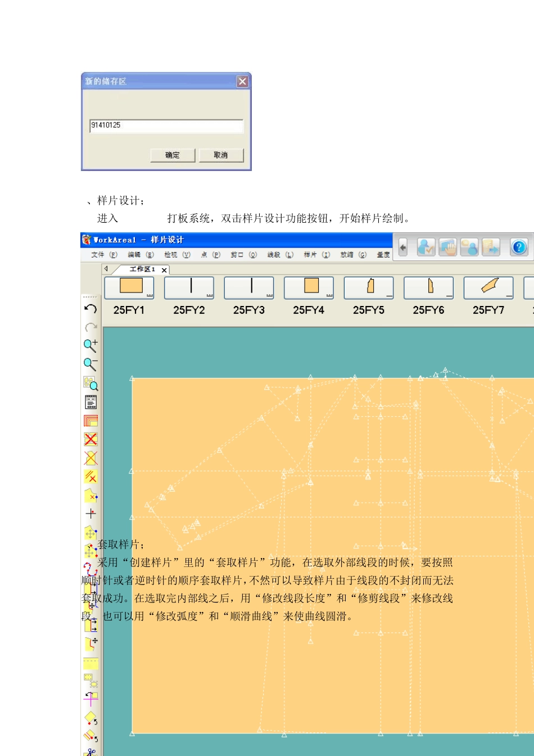Viewport: 534px width, 756px height.
Task: Click the zoom-to-pieces magnifier icon
Action: point(90,384)
